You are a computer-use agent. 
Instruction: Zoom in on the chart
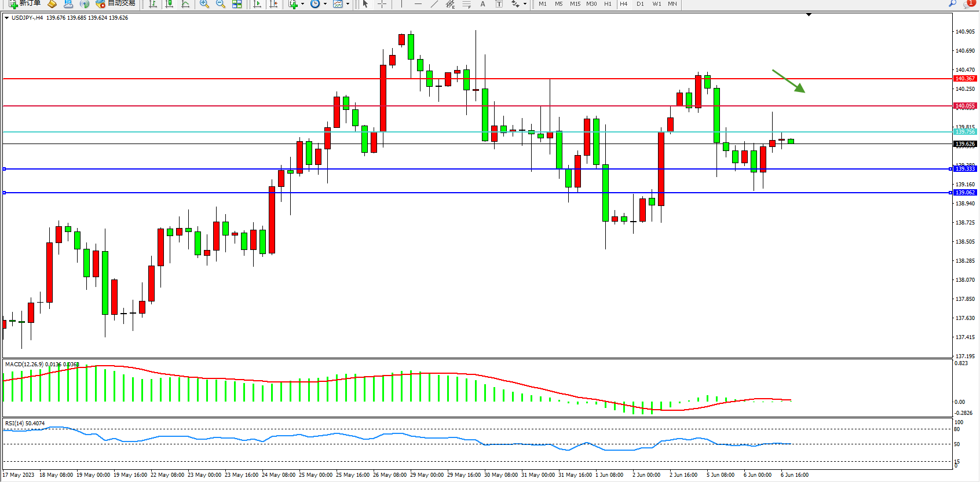pyautogui.click(x=204, y=4)
